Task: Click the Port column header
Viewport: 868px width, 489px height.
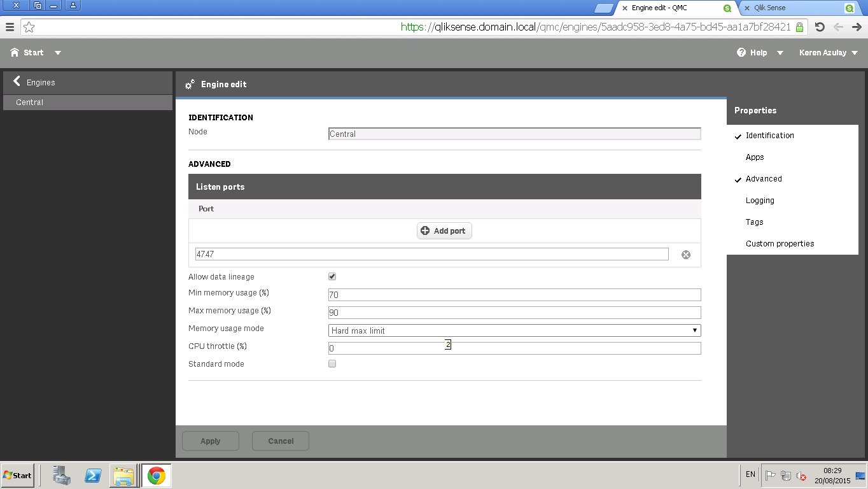Action: click(206, 209)
